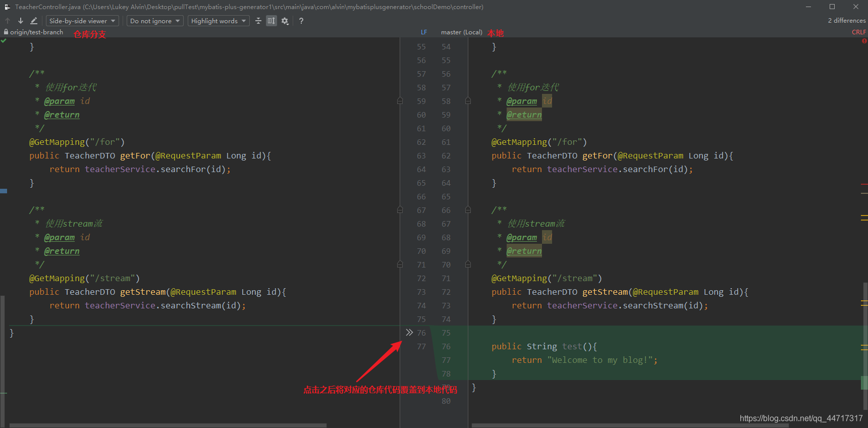Screen dimensions: 868x428
Task: Click searchFor(id) return line in left pane
Action: (140, 169)
